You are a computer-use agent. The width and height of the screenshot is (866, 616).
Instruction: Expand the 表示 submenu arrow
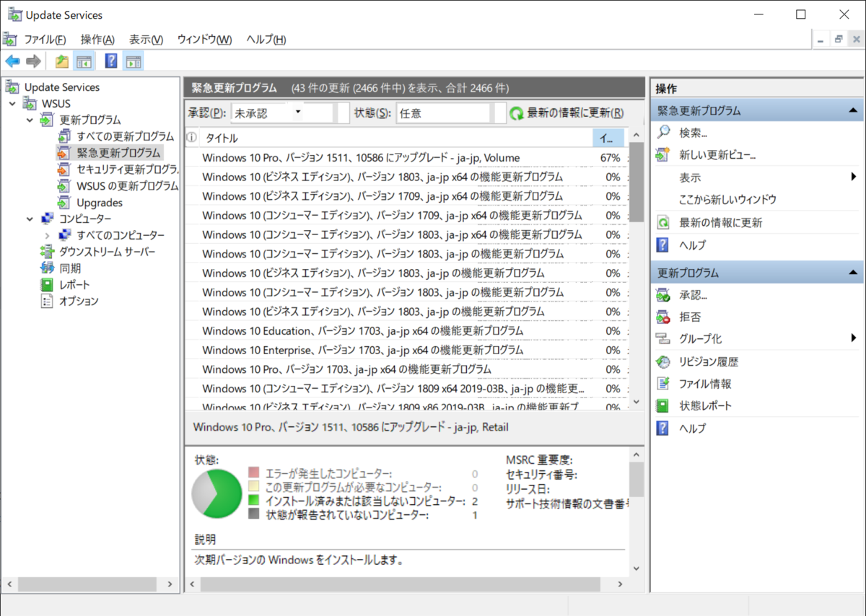[854, 177]
